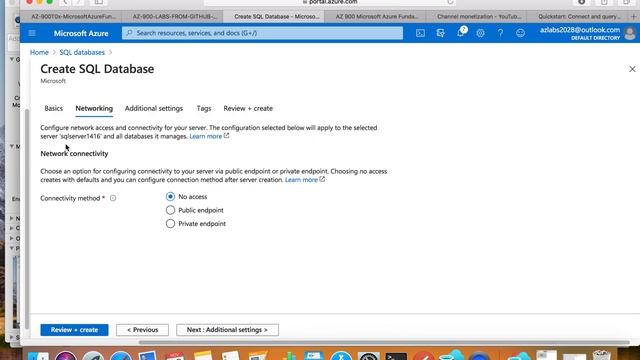
Task: Show Connectivity method info tooltip icon
Action: coord(113,198)
